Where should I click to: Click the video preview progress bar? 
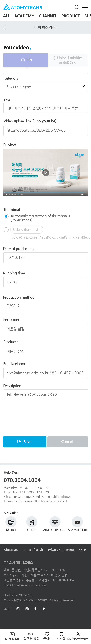pyautogui.click(x=45, y=192)
